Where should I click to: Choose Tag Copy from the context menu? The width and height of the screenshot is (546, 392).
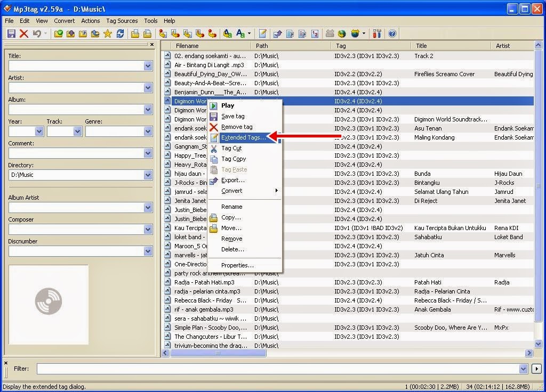pyautogui.click(x=244, y=159)
